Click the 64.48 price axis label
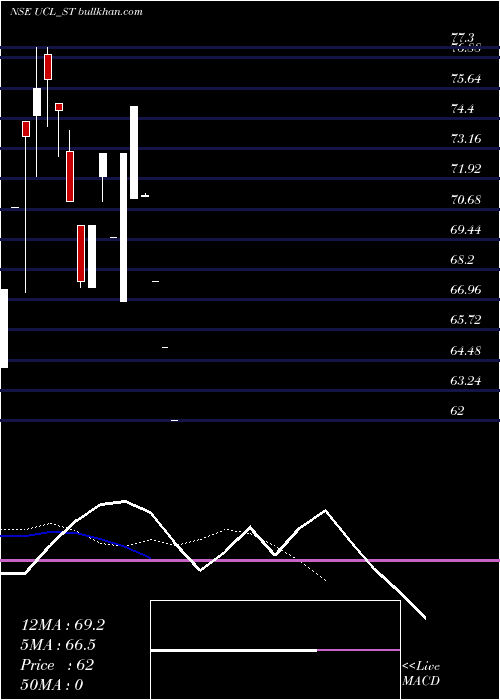 (466, 350)
